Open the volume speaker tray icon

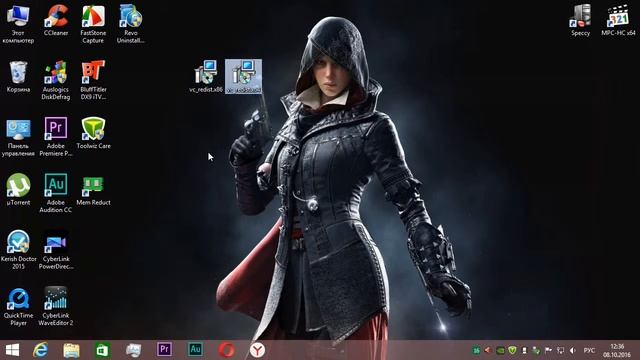[573, 350]
